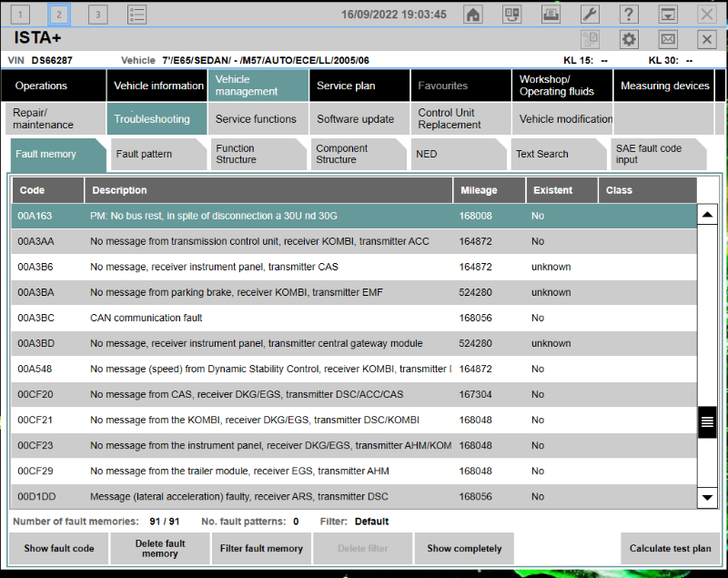The width and height of the screenshot is (728, 578).
Task: Select fault row 00D1DD lateral acceleration
Action: click(354, 496)
